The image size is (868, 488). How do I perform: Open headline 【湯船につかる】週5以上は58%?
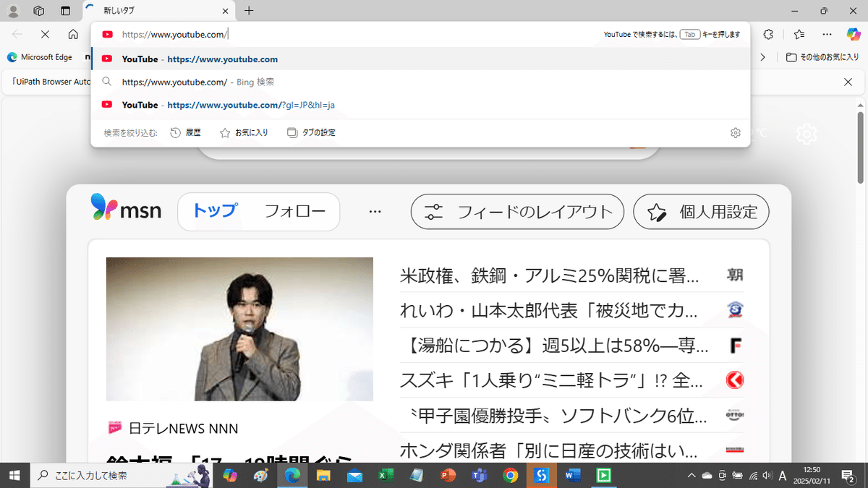554,346
